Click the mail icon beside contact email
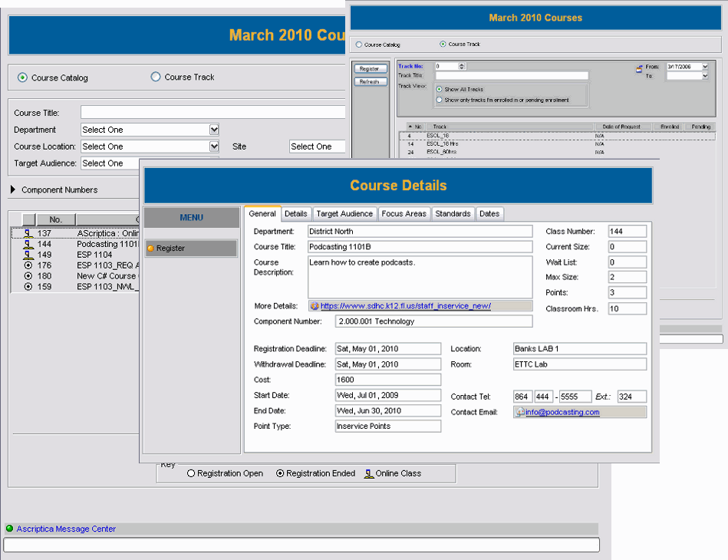Image resolution: width=728 pixels, height=560 pixels. tap(520, 412)
